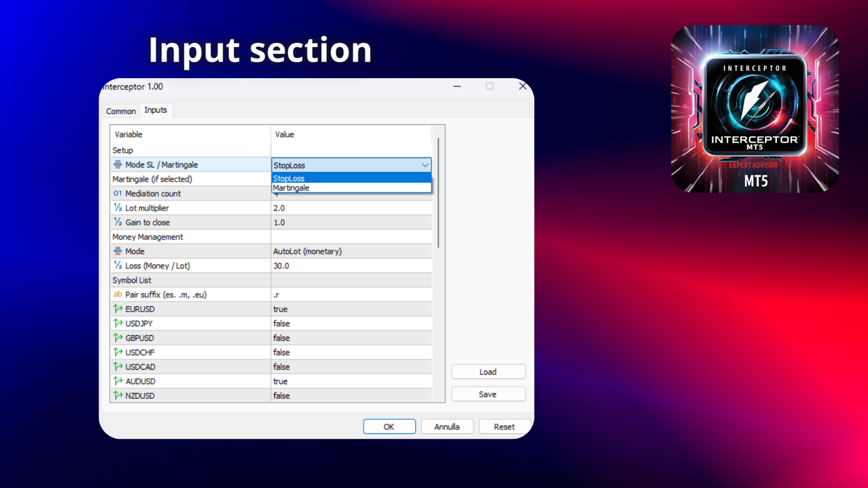Click the boolean arrow icon beside EURUSD
The height and width of the screenshot is (488, 868).
(x=118, y=309)
